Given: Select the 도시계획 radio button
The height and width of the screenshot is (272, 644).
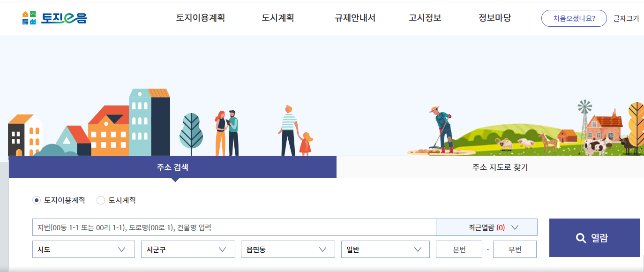Looking at the screenshot, I should [x=101, y=200].
